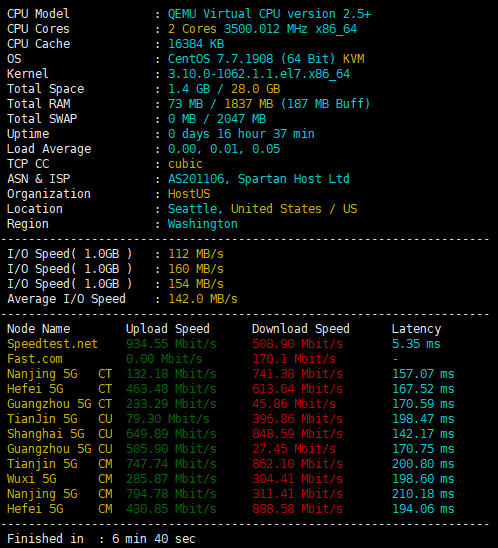Select the Download Speed column header
The height and width of the screenshot is (548, 498).
pyautogui.click(x=301, y=329)
